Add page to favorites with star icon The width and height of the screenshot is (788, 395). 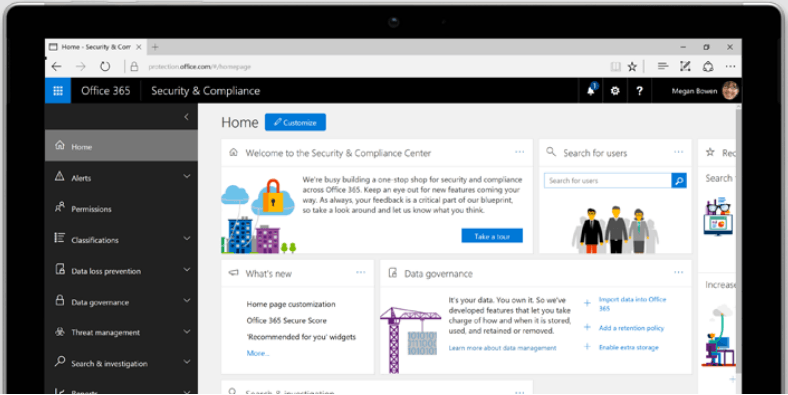[x=632, y=66]
